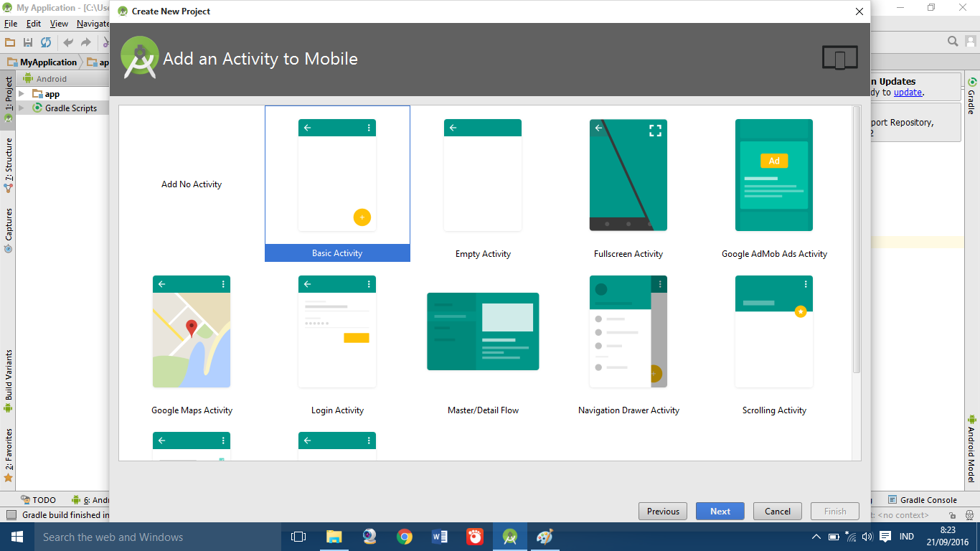Click the update link in Platform Updates notice
Viewport: 980px width, 551px height.
(x=908, y=92)
